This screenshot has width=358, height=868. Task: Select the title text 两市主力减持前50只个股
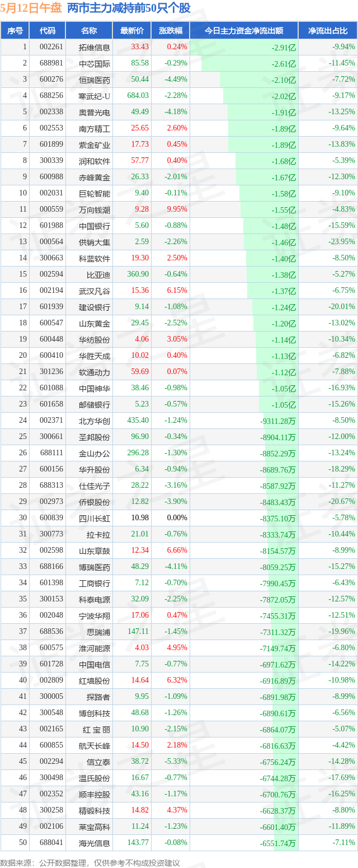click(x=129, y=8)
